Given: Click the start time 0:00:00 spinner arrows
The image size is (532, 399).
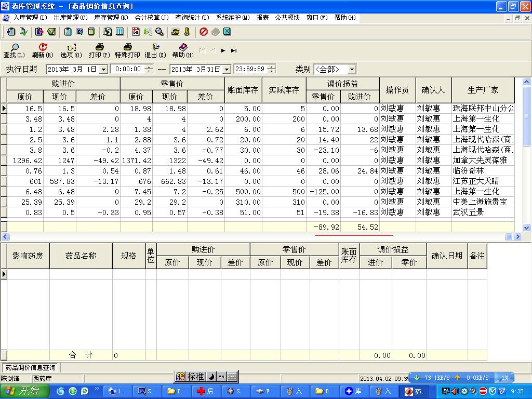Looking at the screenshot, I should (149, 69).
